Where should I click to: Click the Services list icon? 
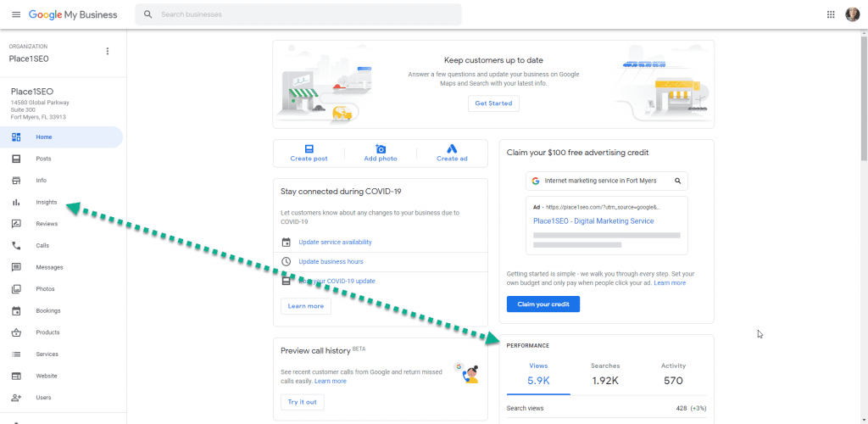(x=16, y=354)
